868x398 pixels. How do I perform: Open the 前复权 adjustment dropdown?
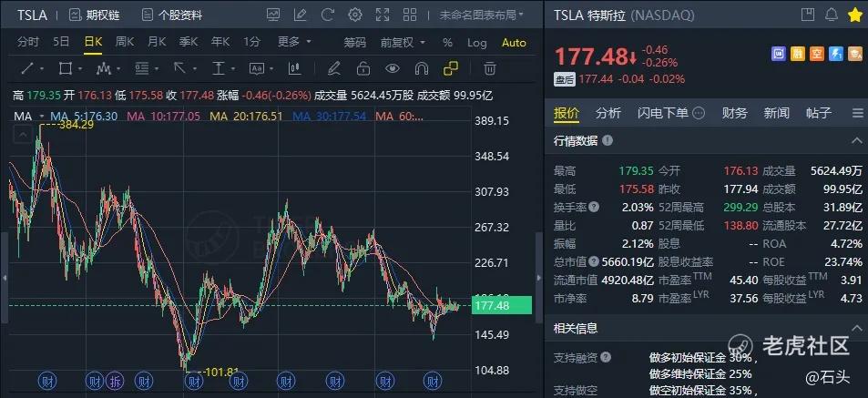(403, 43)
